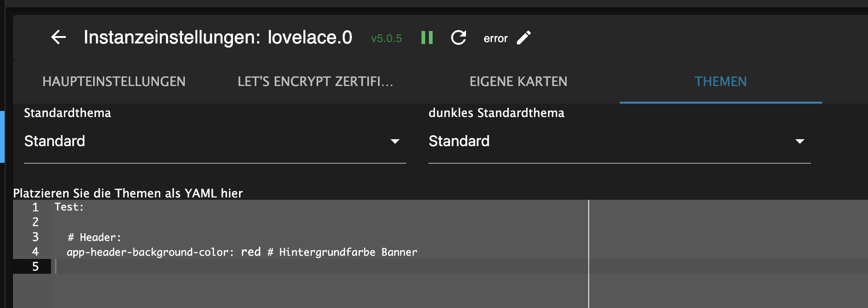Click the dropdown arrow beside Standard on the left
The width and height of the screenshot is (868, 308).
[396, 141]
